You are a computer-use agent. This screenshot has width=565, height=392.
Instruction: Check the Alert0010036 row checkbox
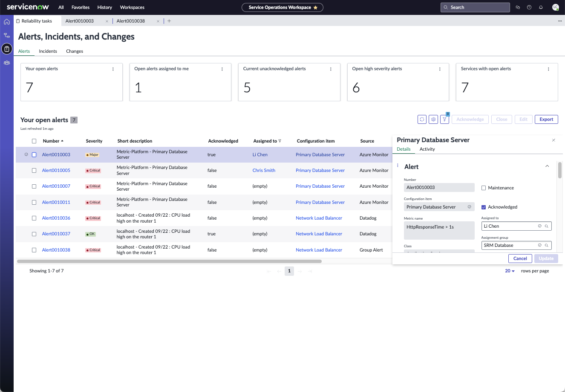pos(34,218)
